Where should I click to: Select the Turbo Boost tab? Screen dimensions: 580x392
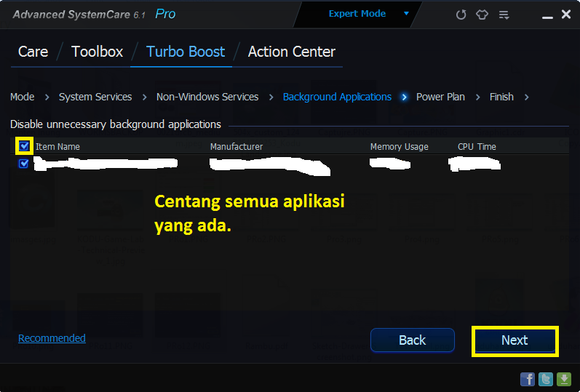tap(186, 52)
